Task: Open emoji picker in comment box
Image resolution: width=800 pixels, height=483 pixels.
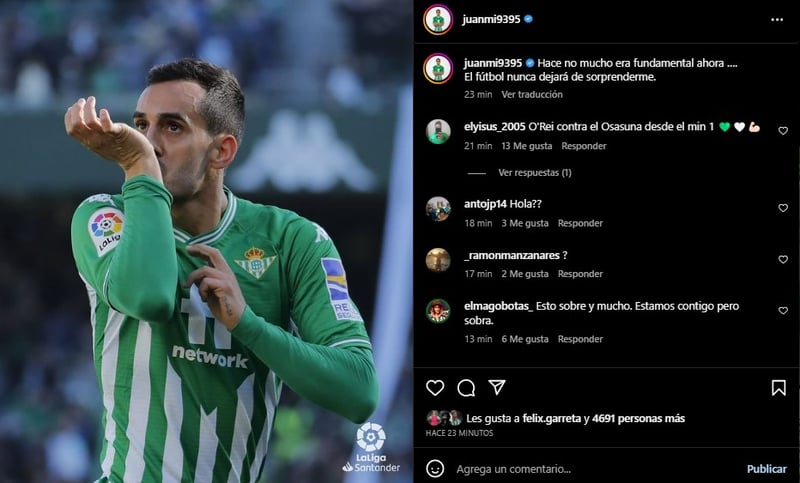Action: tap(435, 469)
